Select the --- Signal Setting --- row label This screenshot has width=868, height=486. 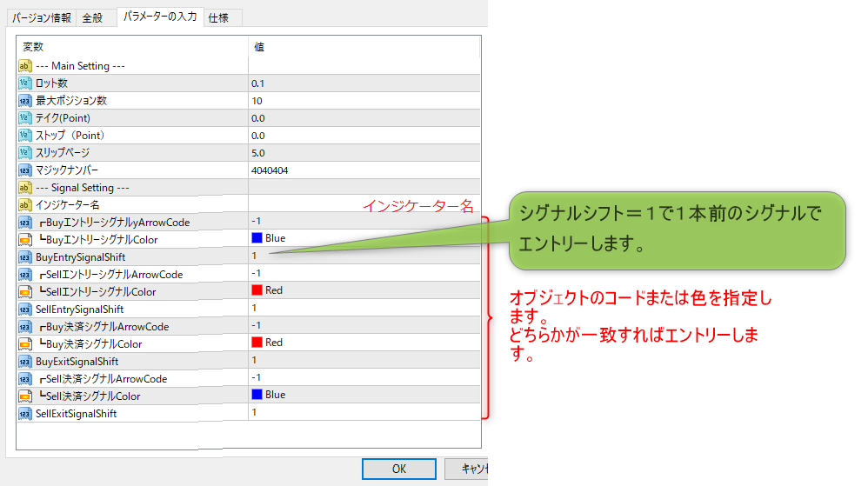coord(83,188)
